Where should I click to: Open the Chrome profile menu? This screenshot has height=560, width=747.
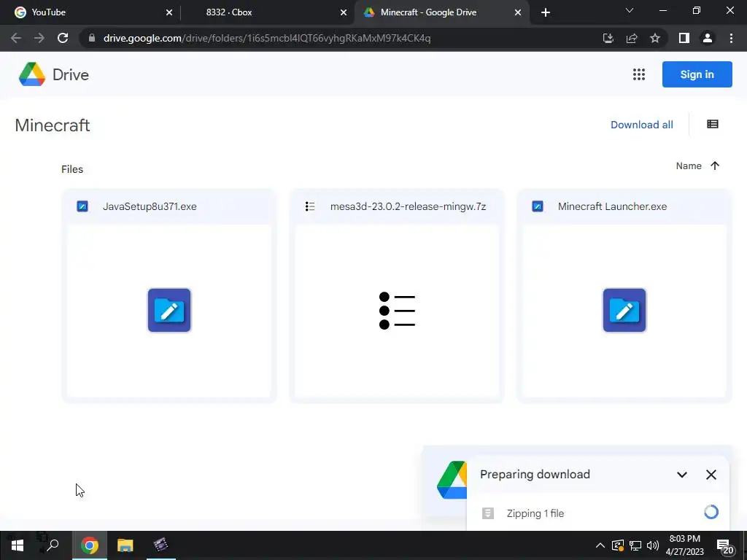708,38
